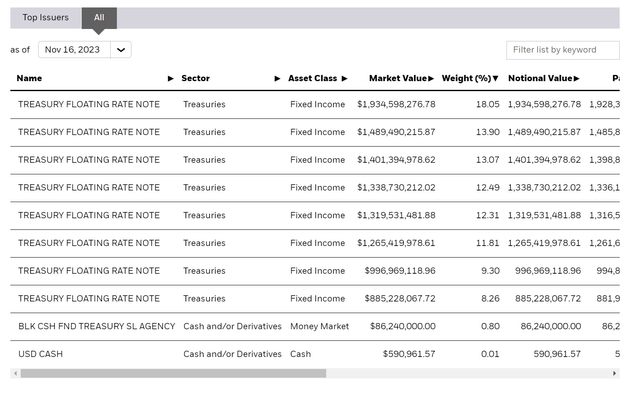Click the 0.01 weight cell
The image size is (640, 393).
[490, 354]
